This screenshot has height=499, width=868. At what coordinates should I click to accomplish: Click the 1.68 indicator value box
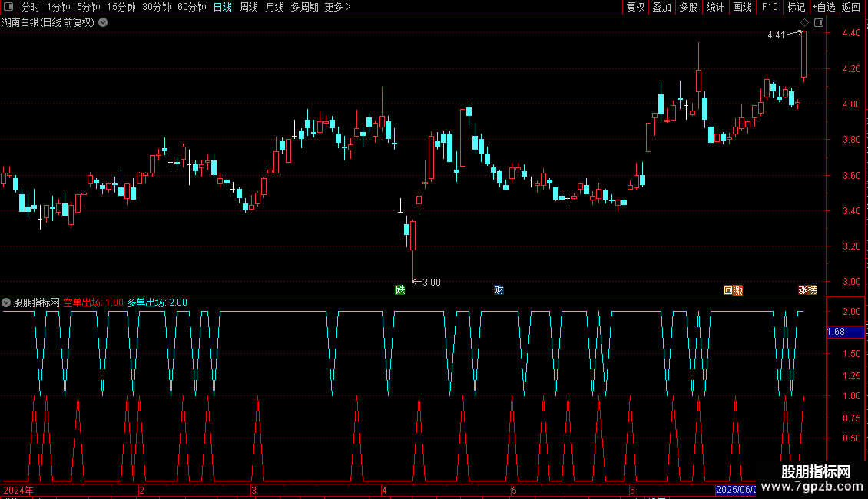(845, 332)
